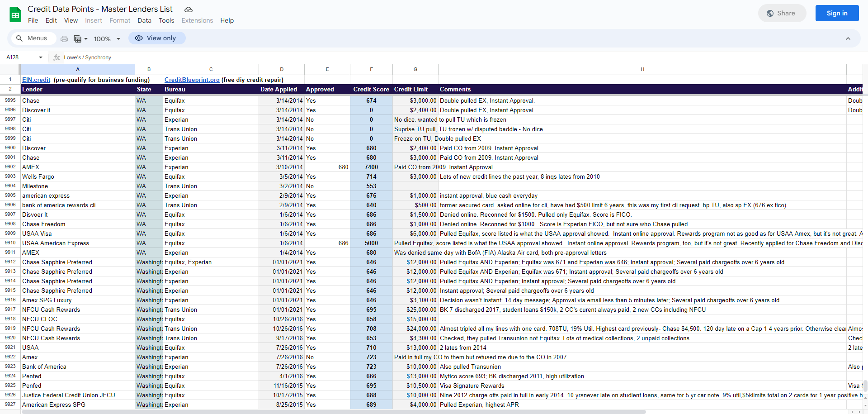Click the 'USAA American Express' cell

[78, 243]
